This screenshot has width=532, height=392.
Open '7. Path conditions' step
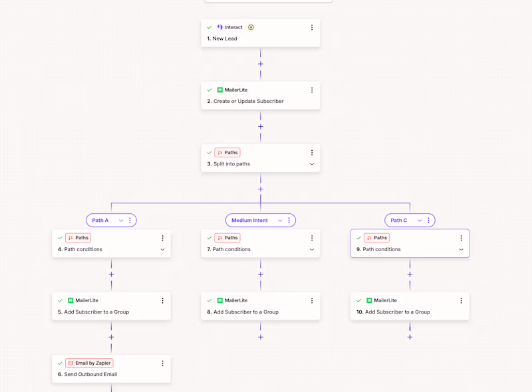pos(261,243)
